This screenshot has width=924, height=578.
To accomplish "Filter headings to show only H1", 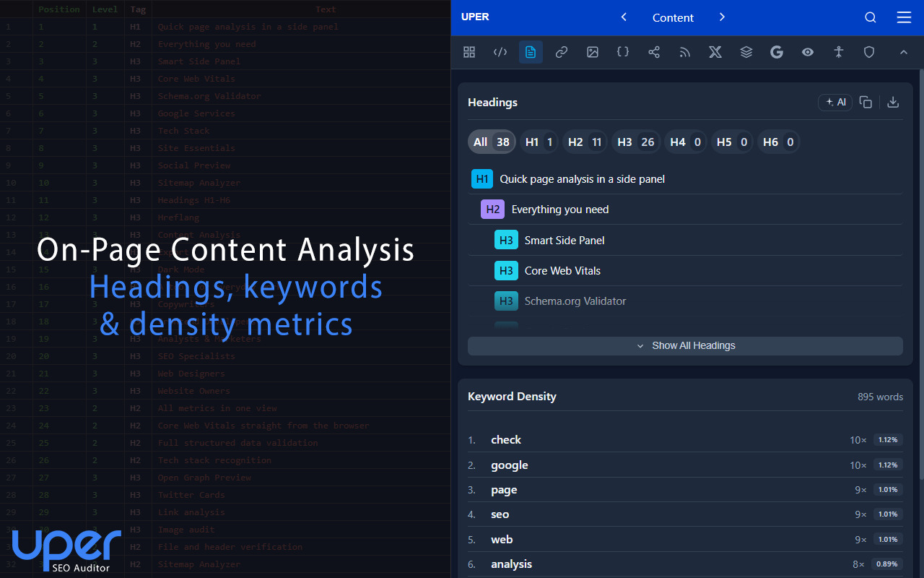I will click(x=539, y=142).
